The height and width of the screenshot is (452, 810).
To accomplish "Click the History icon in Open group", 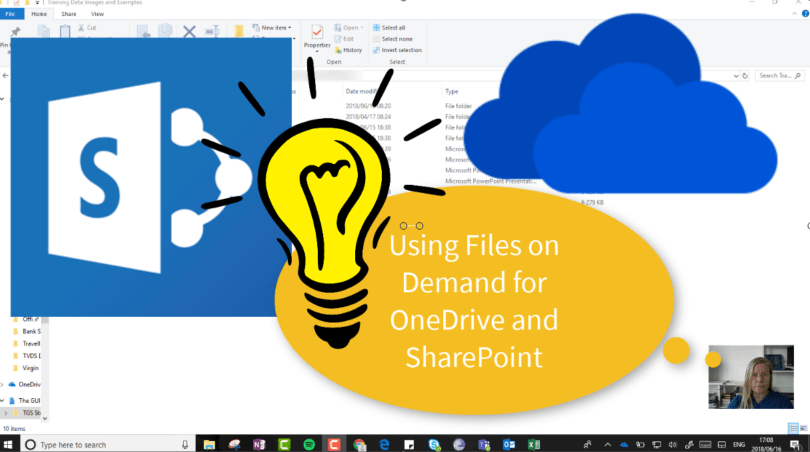I will coord(349,50).
